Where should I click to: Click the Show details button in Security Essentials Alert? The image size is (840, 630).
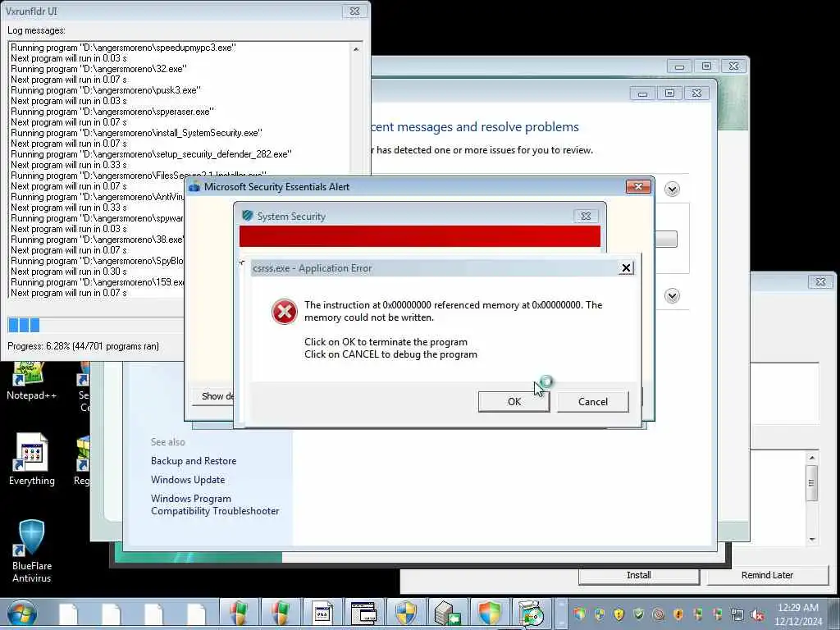[213, 396]
